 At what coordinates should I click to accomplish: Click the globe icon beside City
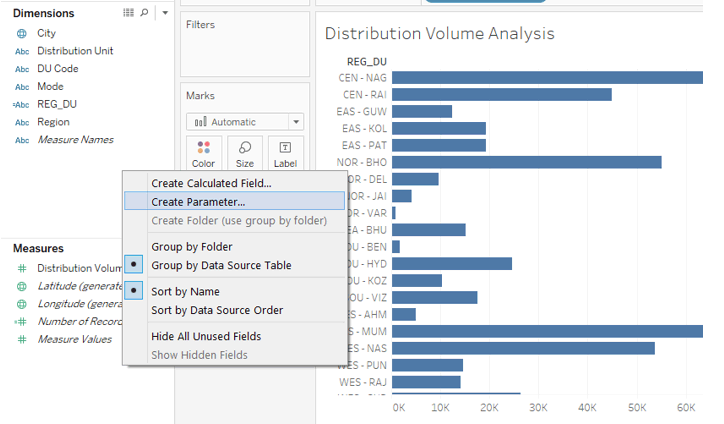(x=22, y=33)
